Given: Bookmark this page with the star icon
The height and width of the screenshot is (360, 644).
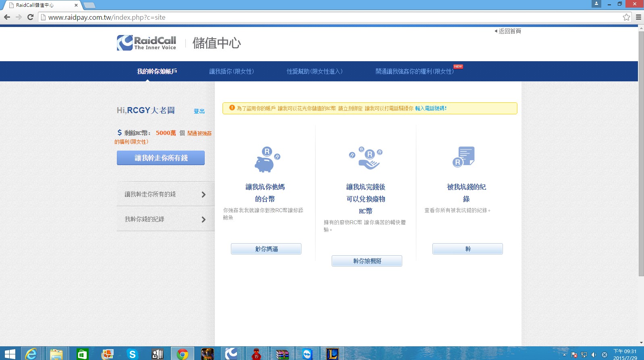Looking at the screenshot, I should (626, 17).
